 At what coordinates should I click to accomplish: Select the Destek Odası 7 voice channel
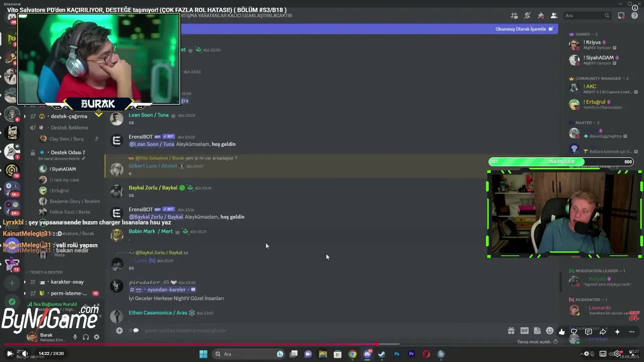tap(68, 152)
